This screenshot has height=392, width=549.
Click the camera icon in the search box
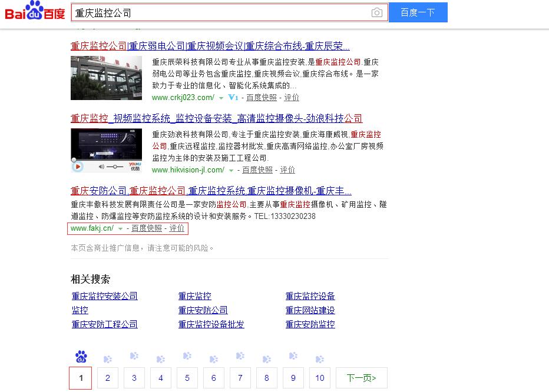pyautogui.click(x=376, y=12)
